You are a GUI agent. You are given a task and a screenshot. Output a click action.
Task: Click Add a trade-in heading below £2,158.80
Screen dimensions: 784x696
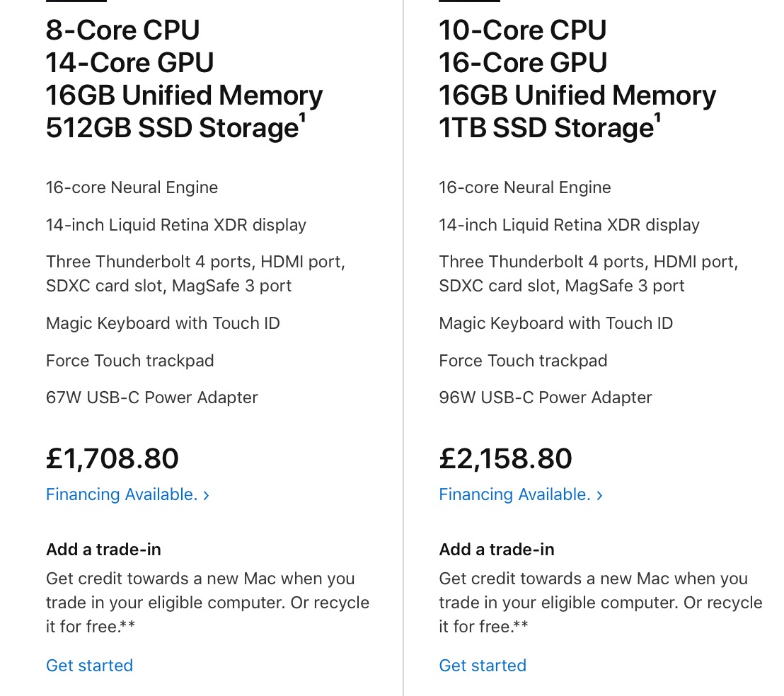(x=497, y=550)
